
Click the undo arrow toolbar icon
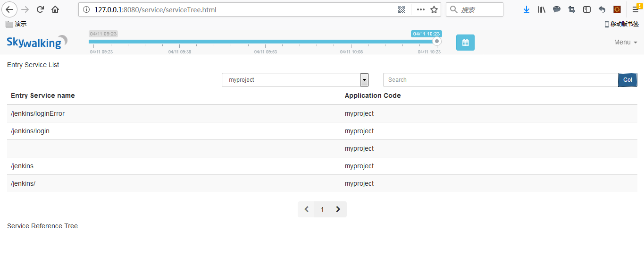click(602, 9)
